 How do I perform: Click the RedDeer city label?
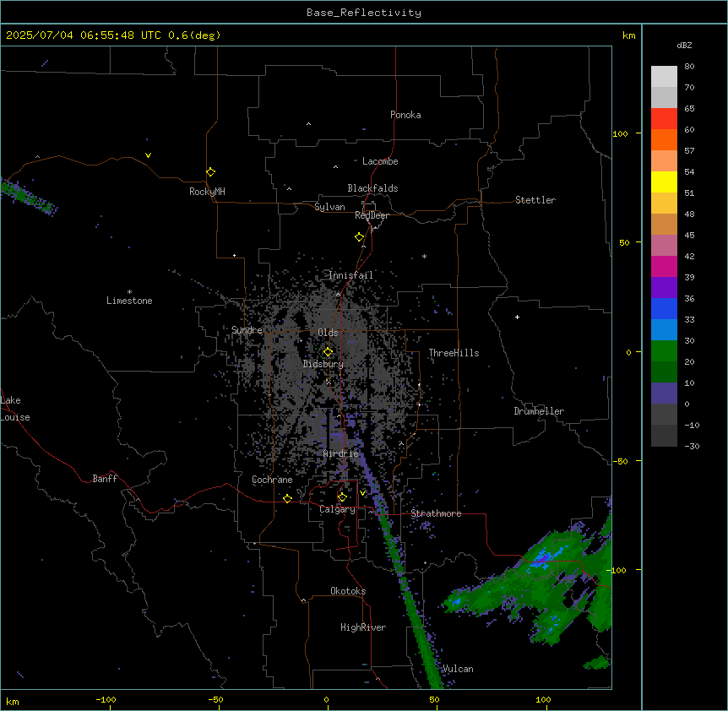click(x=372, y=215)
